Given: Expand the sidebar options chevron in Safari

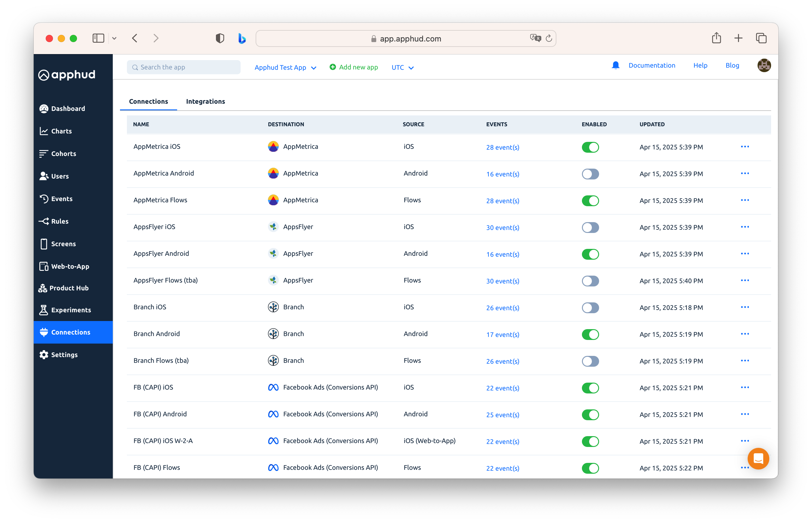Looking at the screenshot, I should 115,38.
